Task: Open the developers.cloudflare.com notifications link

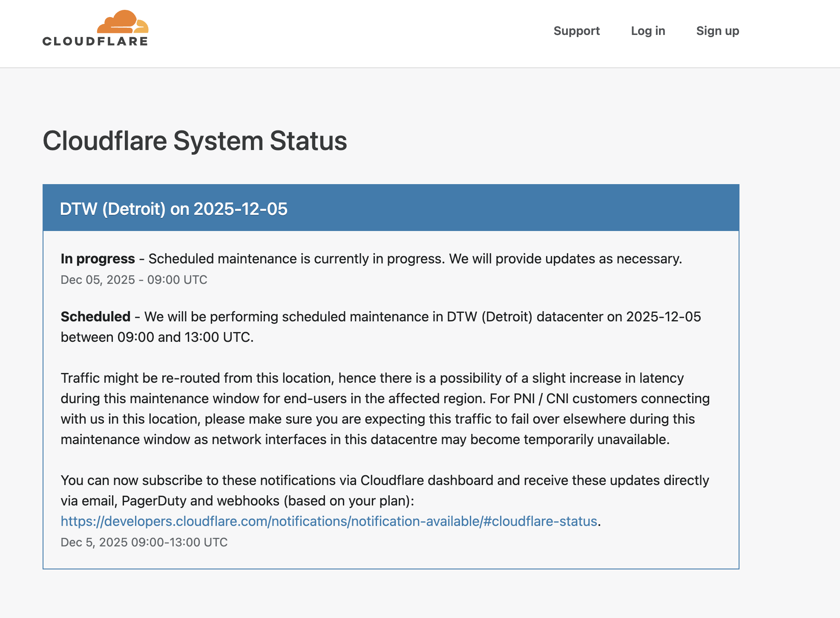Action: tap(328, 521)
